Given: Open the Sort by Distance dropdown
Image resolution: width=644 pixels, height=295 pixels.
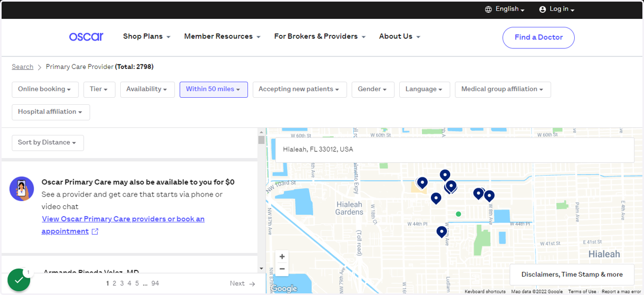Looking at the screenshot, I should tap(48, 142).
